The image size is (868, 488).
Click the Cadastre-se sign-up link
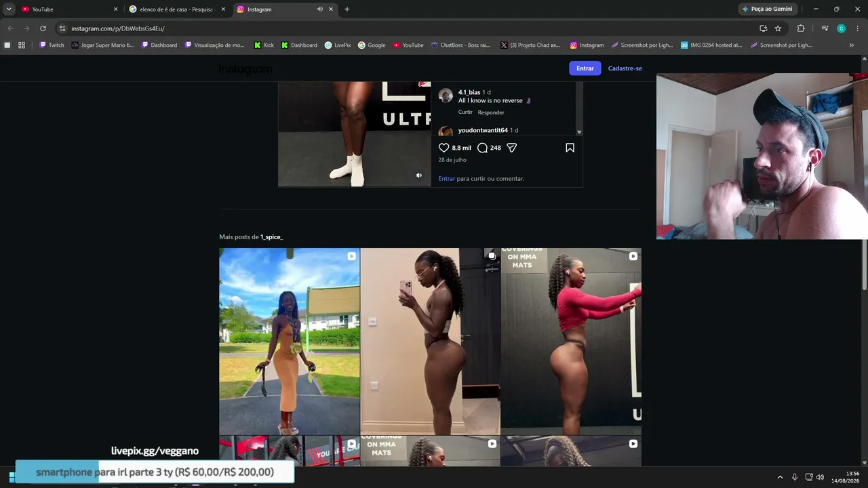[x=625, y=68]
